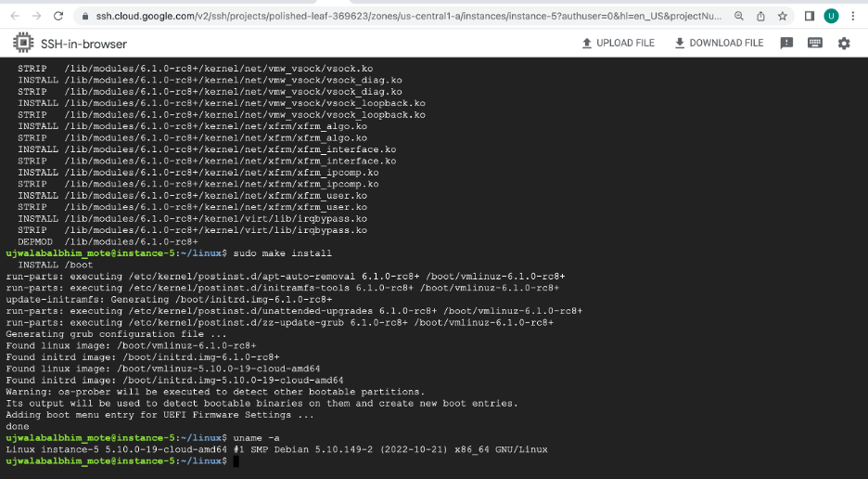Viewport: 868px width, 479px height.
Task: Click the 'Its output will be used' line
Action: click(262, 404)
